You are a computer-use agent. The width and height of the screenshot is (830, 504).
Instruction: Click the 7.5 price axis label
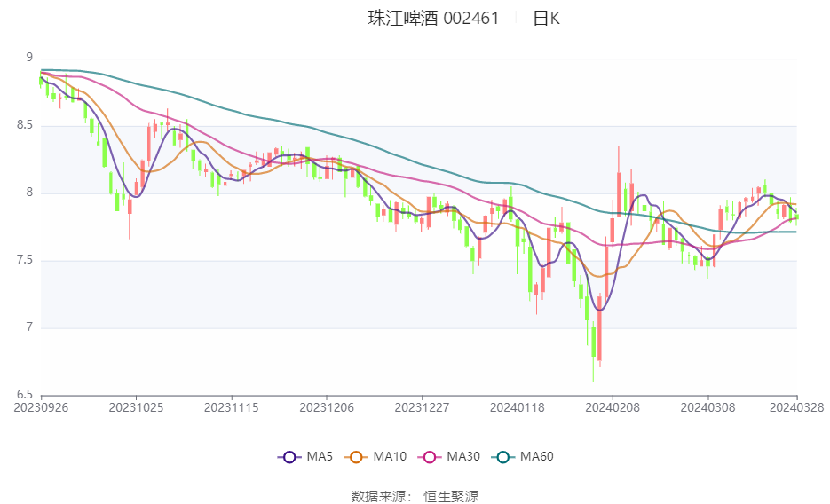tap(25, 260)
